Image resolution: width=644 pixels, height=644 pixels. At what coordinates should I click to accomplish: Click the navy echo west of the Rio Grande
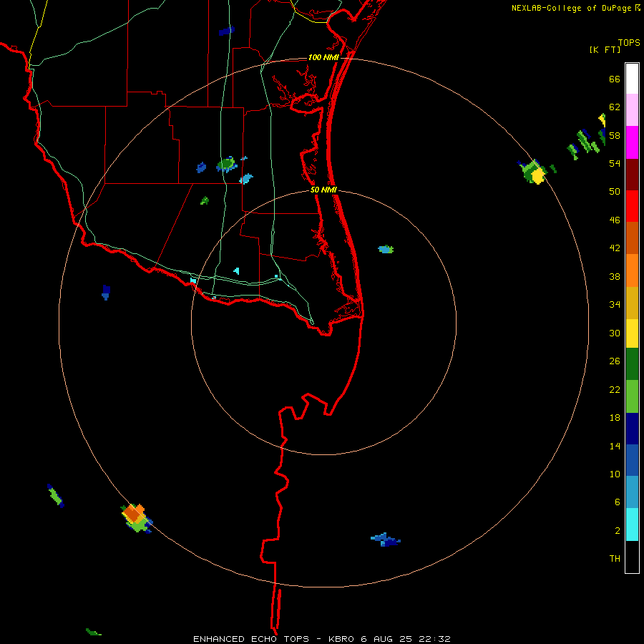(106, 292)
